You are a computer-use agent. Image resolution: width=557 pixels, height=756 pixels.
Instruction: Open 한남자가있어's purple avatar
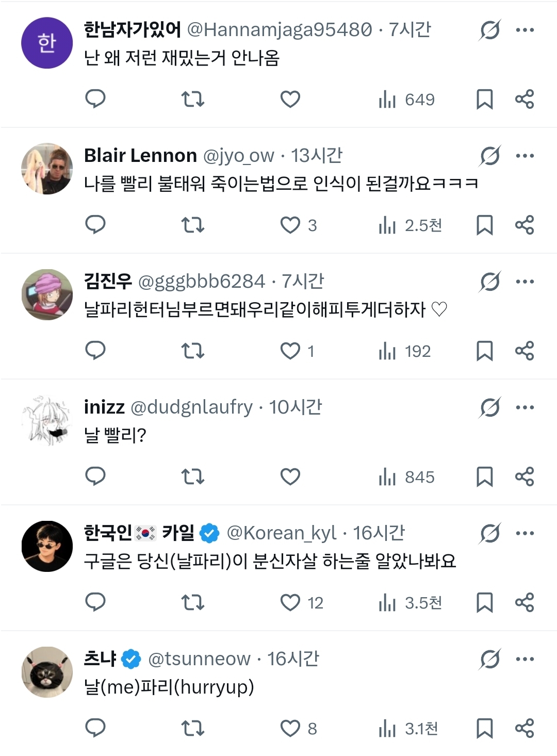47,43
